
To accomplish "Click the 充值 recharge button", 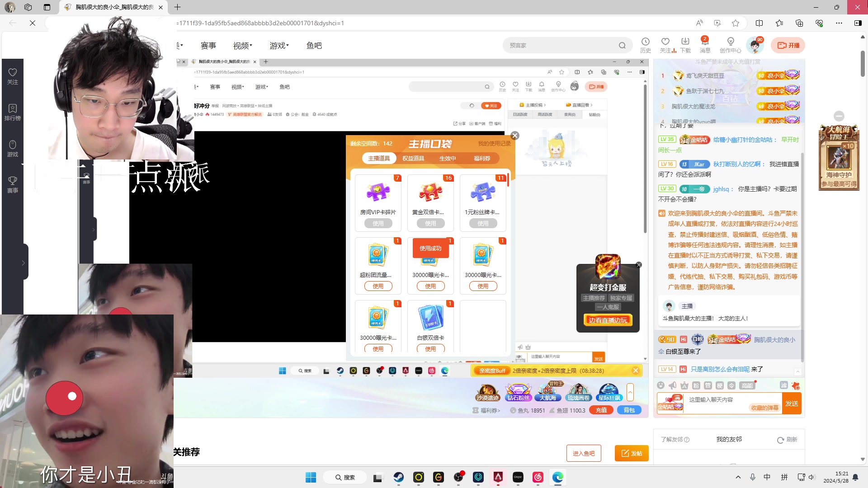I will pyautogui.click(x=601, y=410).
